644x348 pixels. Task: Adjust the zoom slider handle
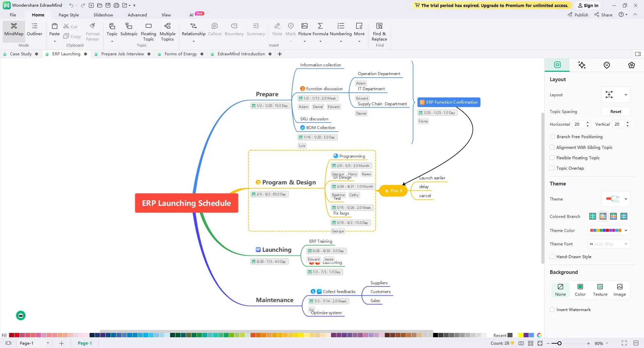559,343
